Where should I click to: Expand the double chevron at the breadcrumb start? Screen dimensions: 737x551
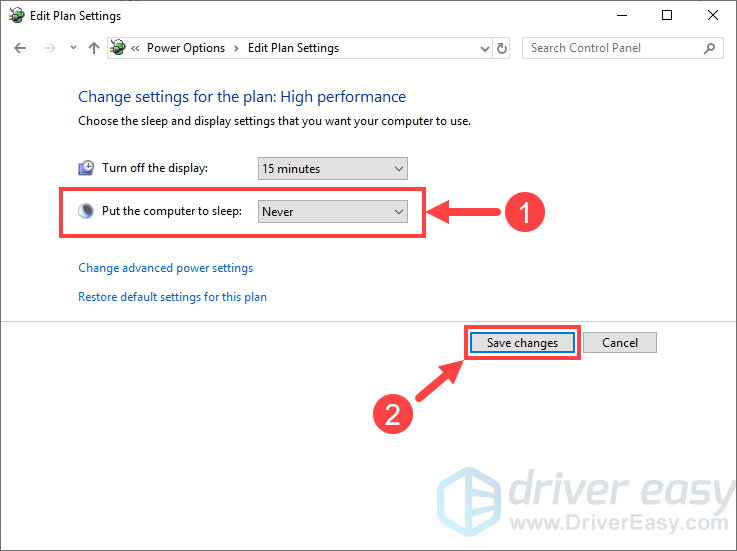pos(135,48)
